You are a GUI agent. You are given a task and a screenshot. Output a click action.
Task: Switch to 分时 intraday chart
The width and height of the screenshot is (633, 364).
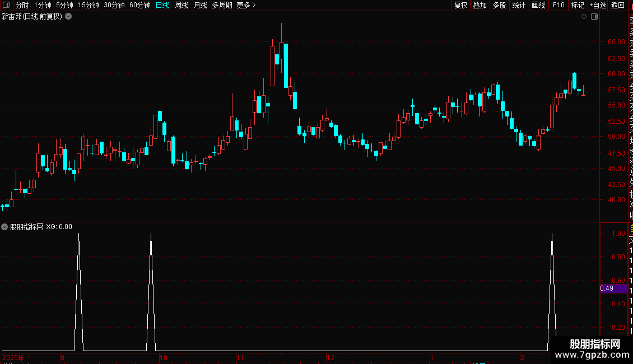click(22, 5)
